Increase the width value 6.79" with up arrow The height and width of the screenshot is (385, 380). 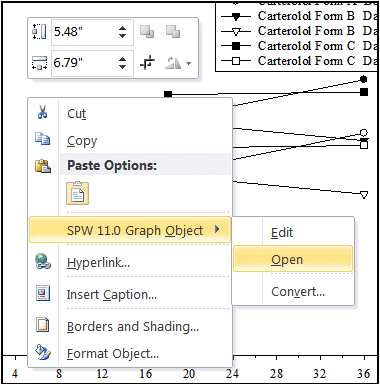tap(122, 59)
